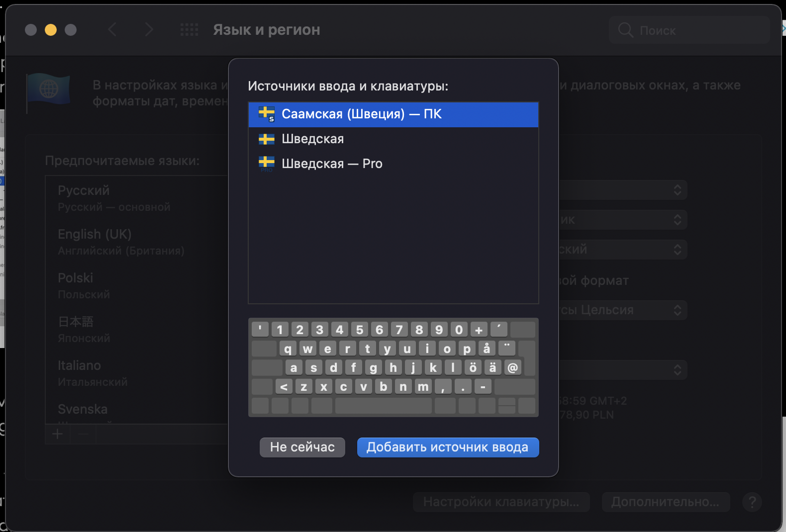Go forward with the right chevron

[149, 30]
